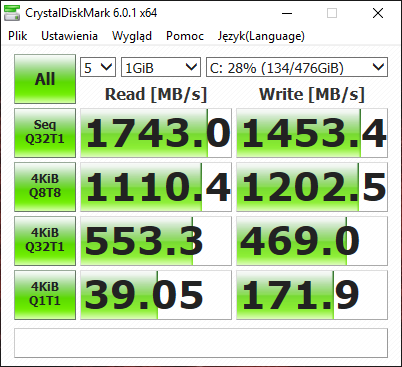The width and height of the screenshot is (402, 367).
Task: Select the 4KiB Q32T1 write result 469.0
Action: coord(312,241)
